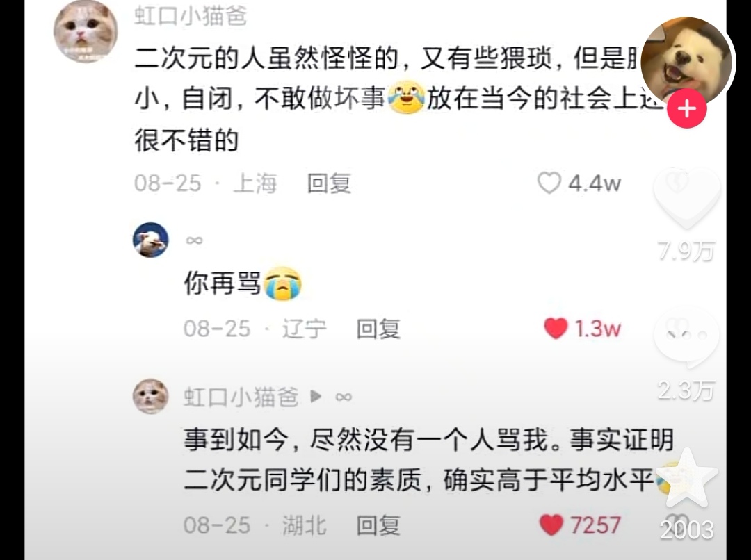Tap the reply-to arrow beside 虹口小猫爸
This screenshot has height=560, width=751.
click(316, 396)
